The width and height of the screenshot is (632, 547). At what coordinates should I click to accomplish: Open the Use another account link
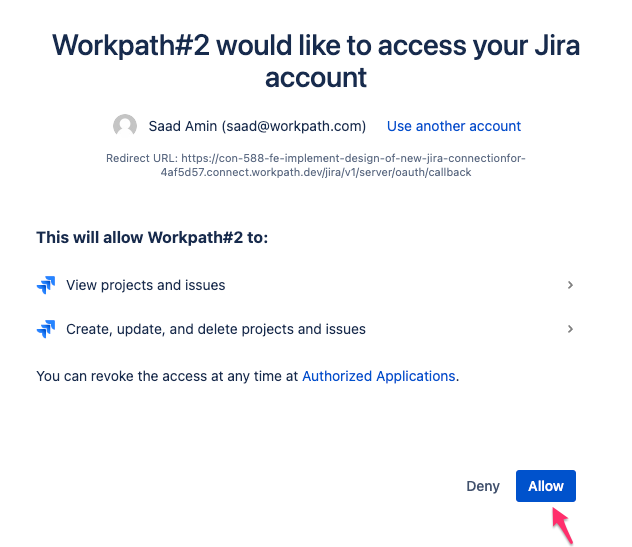click(454, 126)
